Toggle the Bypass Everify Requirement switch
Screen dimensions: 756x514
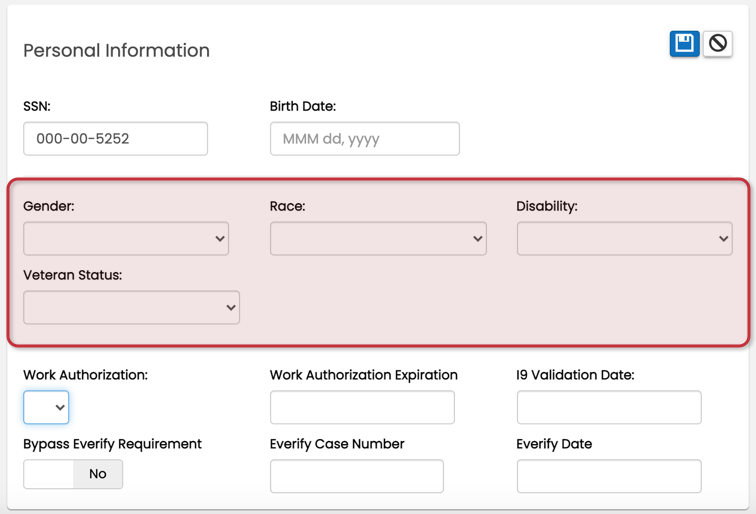(x=73, y=474)
